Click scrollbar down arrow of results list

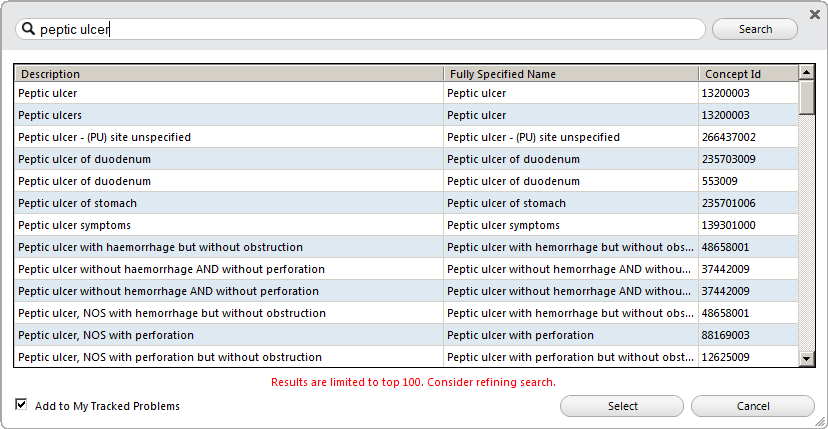[806, 359]
